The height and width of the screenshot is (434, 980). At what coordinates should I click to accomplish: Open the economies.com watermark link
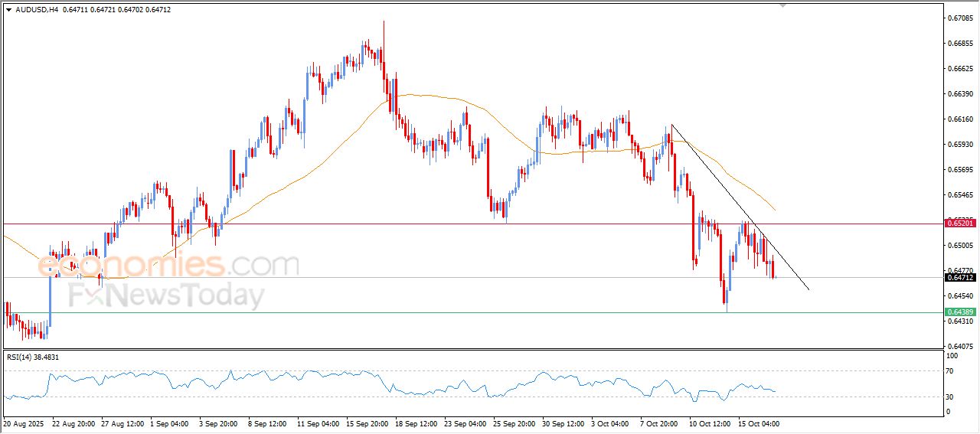[168, 266]
